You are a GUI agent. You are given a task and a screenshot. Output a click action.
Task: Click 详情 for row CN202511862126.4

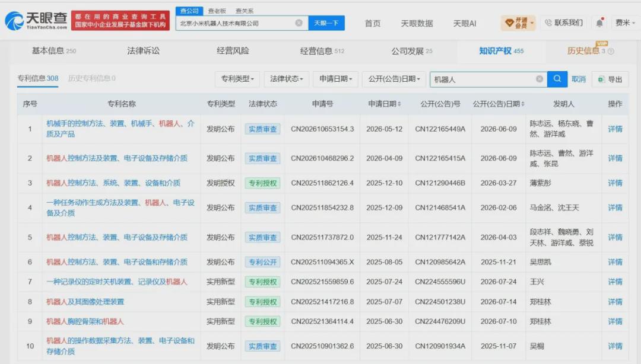615,183
